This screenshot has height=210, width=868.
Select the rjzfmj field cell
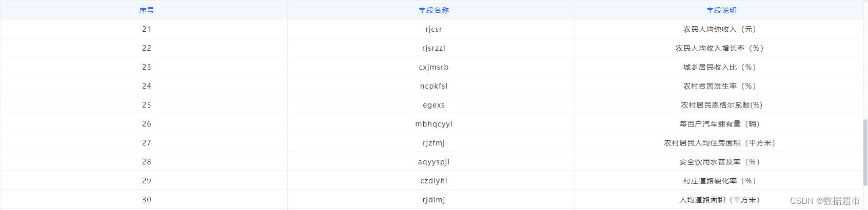(433, 143)
